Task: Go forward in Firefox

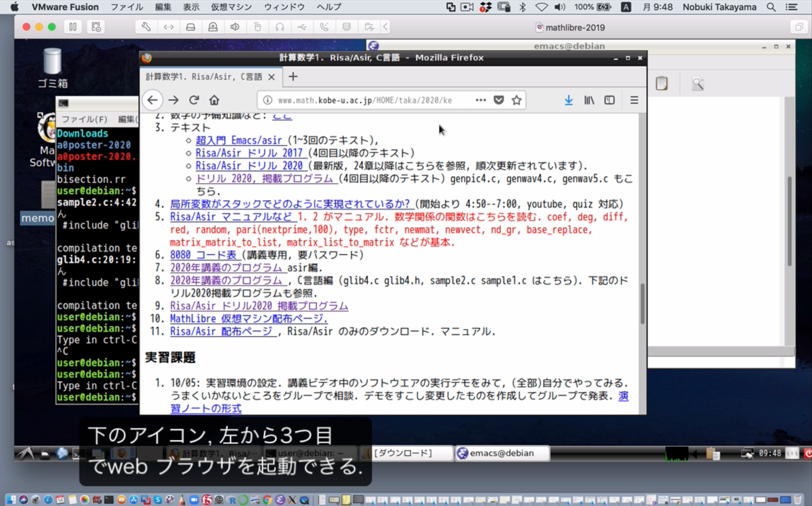Action: (173, 100)
